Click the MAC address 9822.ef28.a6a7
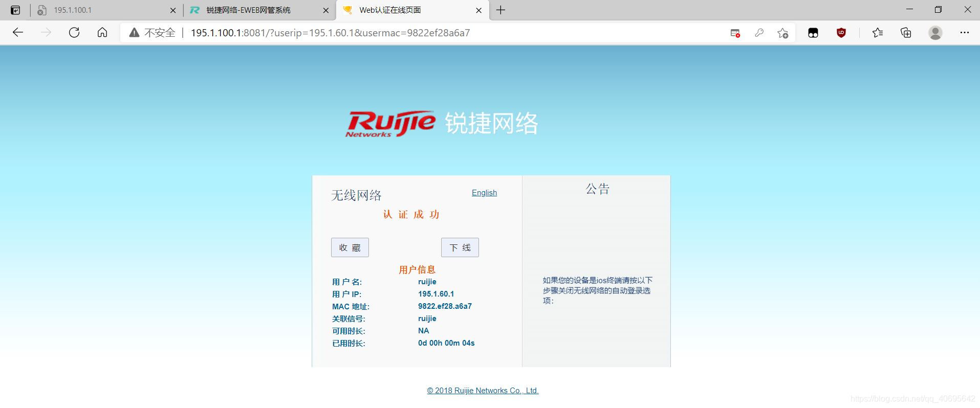The height and width of the screenshot is (408, 980). [x=445, y=306]
